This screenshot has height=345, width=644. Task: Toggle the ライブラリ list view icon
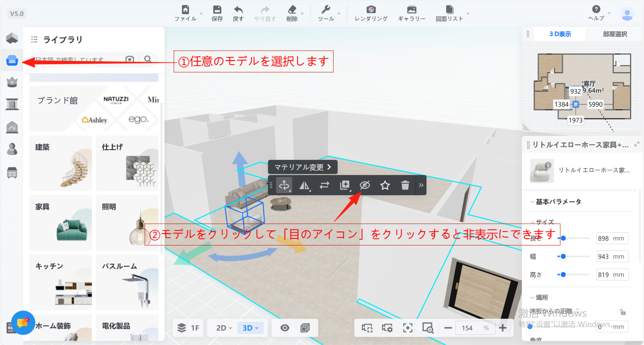(34, 40)
